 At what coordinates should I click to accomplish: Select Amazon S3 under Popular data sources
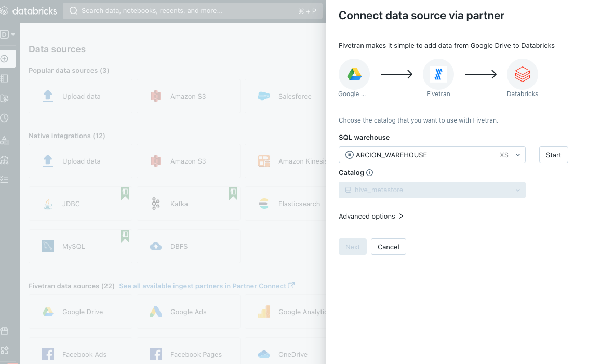(189, 96)
